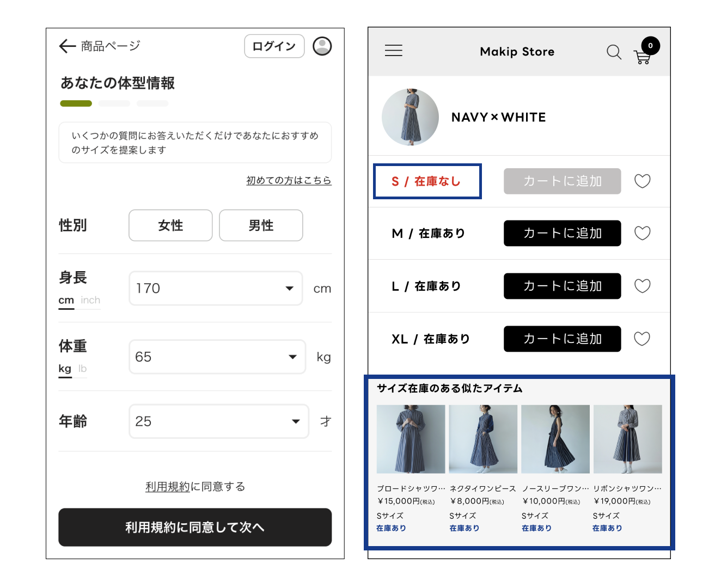Open the ブロードシャツワンピース item thumbnail

click(x=411, y=439)
